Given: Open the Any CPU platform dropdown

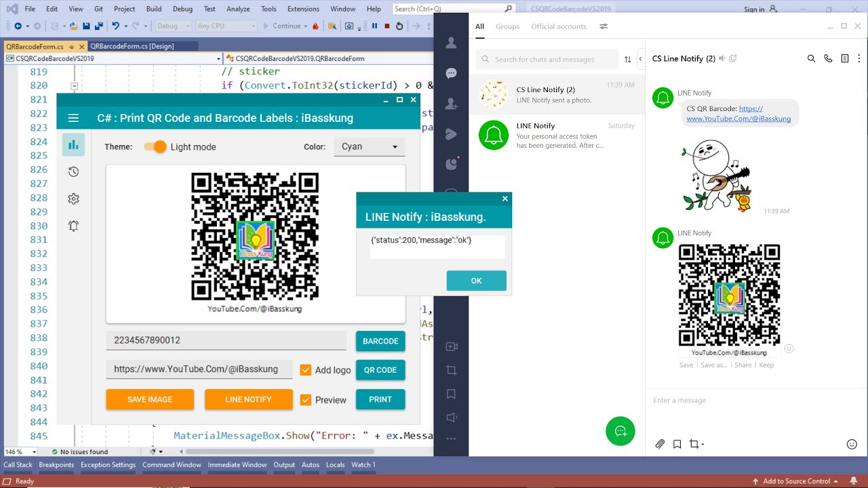Looking at the screenshot, I should coord(226,26).
